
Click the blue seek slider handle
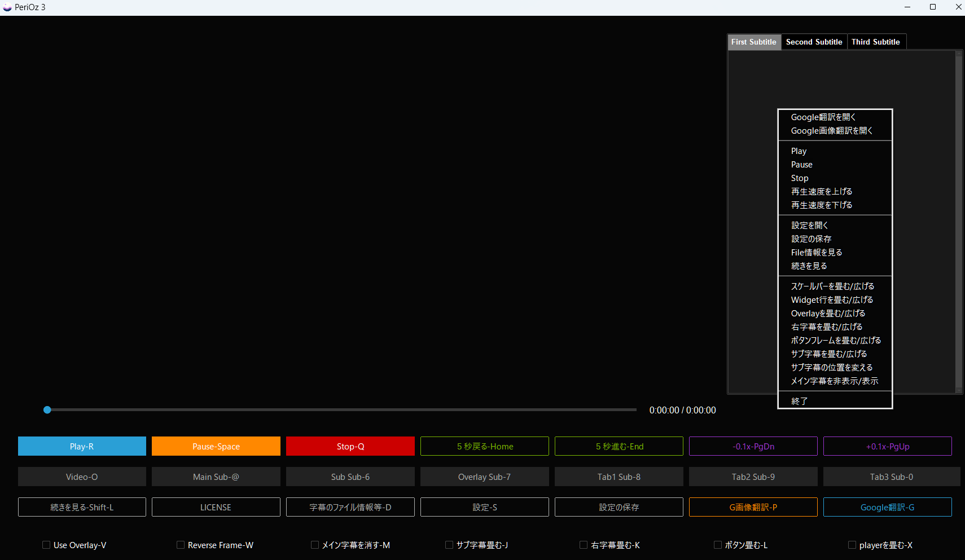point(47,410)
